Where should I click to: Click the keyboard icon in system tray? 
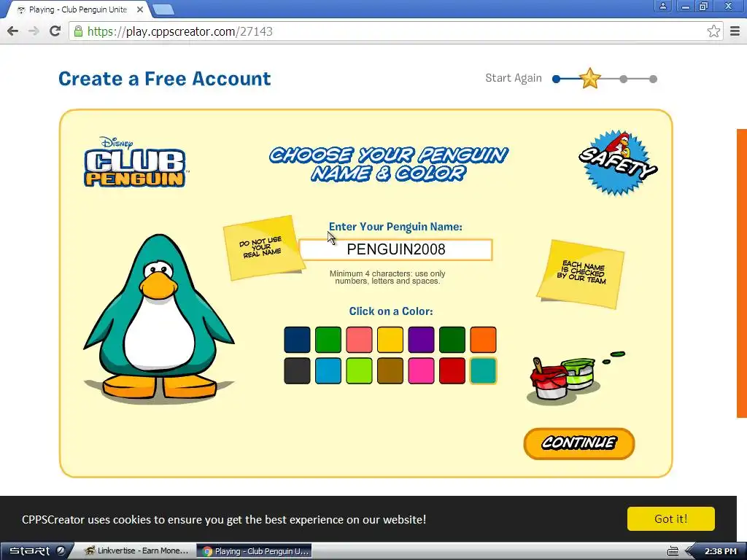(x=673, y=551)
